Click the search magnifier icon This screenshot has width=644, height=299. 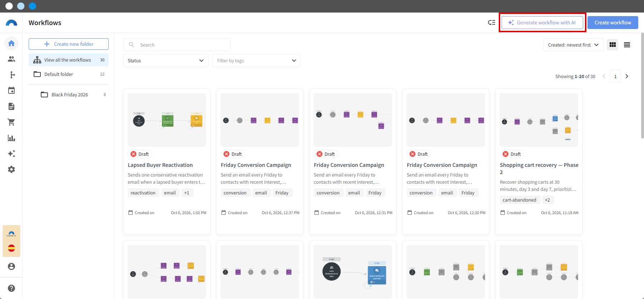coord(132,45)
